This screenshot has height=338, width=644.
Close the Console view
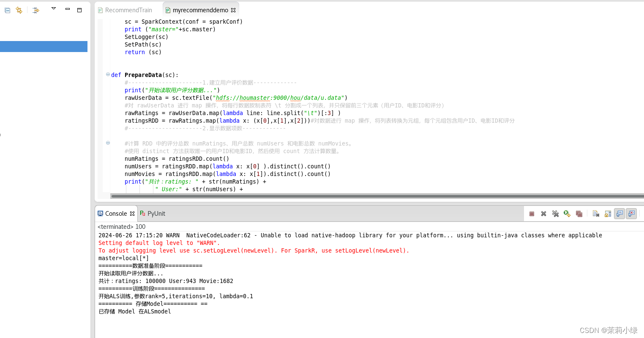point(132,214)
